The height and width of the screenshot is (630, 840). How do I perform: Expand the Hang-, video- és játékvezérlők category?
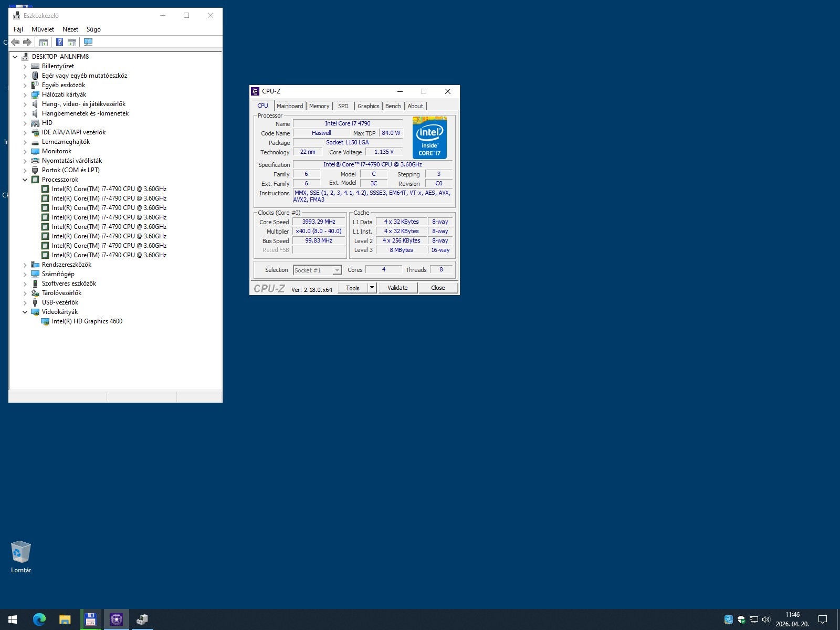pos(25,104)
